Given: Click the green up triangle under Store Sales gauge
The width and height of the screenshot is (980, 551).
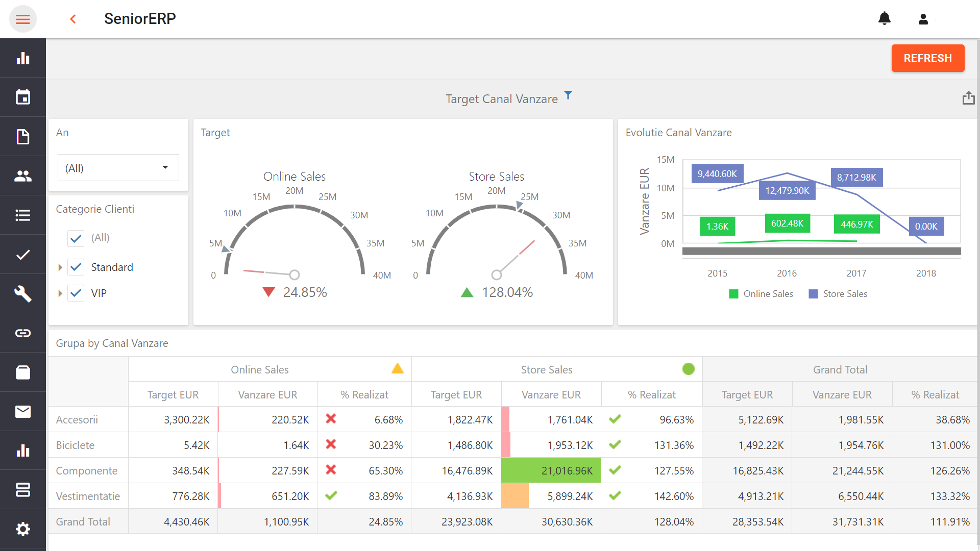Looking at the screenshot, I should click(467, 292).
